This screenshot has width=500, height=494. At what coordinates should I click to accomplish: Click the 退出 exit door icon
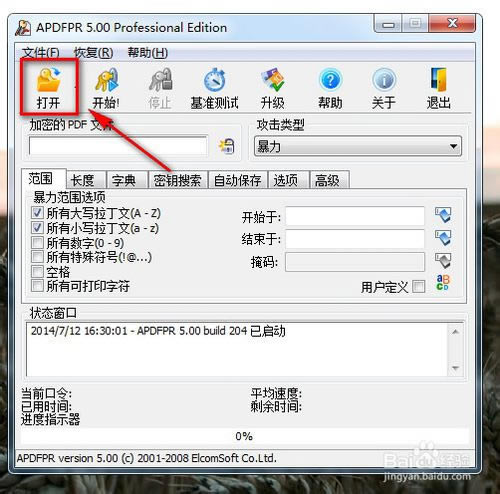point(438,88)
